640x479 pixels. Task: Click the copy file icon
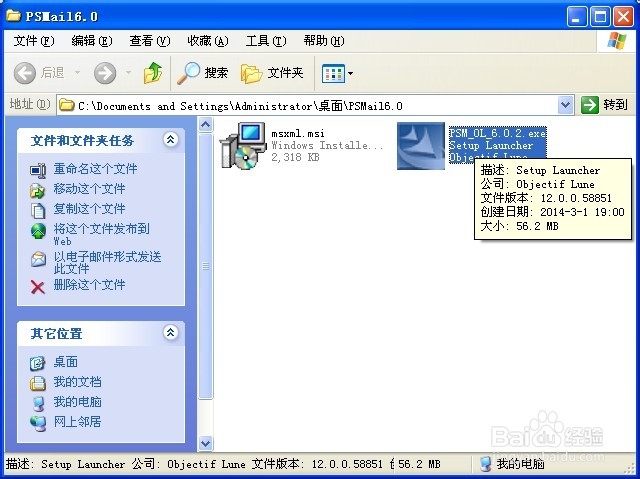pos(38,211)
